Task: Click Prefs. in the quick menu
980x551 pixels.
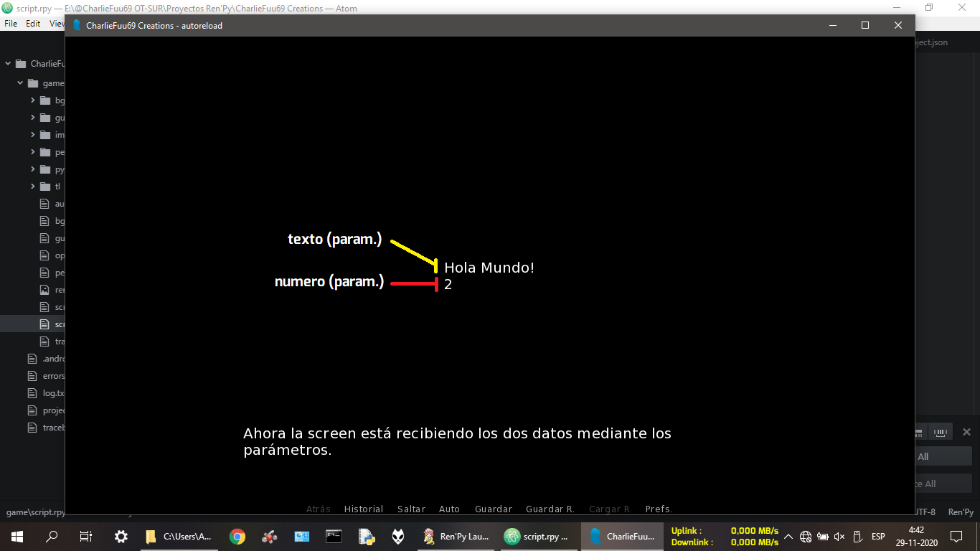Action: coord(659,509)
